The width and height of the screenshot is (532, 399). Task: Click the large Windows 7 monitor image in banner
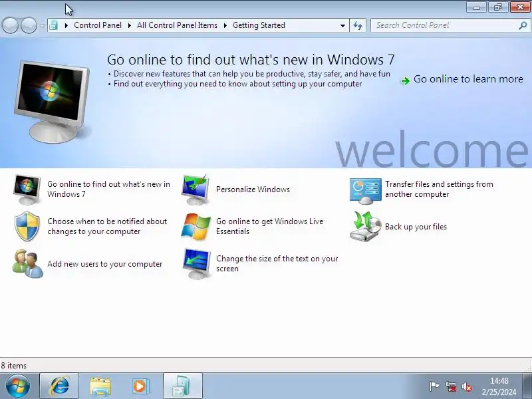coord(52,102)
